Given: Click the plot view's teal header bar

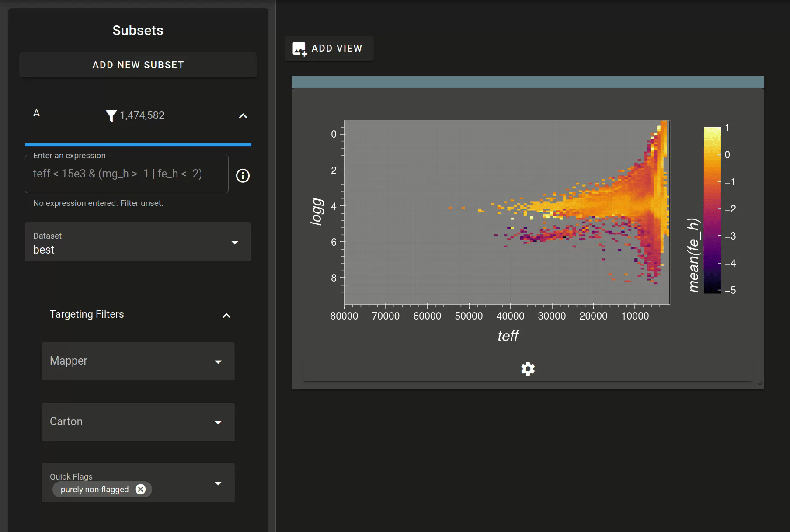Looking at the screenshot, I should point(528,82).
